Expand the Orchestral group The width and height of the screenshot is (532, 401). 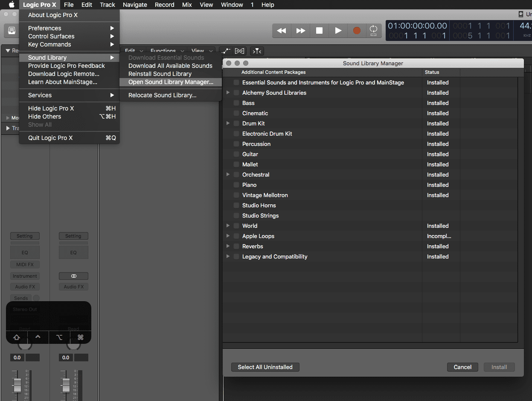click(x=228, y=174)
